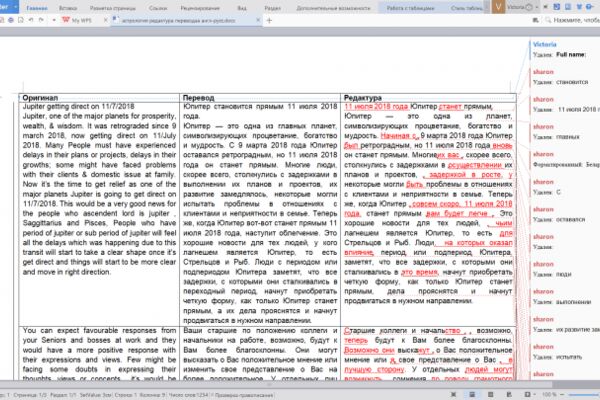Open the Главная ribbon tab
The image size is (600, 400).
[37, 8]
